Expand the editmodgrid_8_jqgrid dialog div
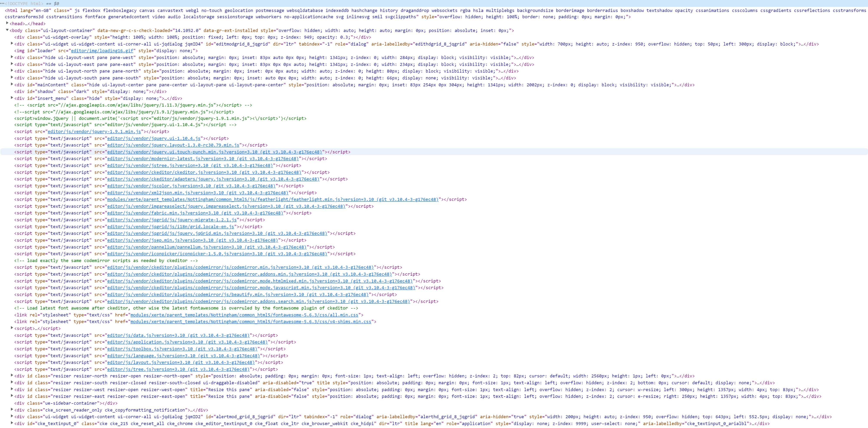This screenshot has width=868, height=428. tap(12, 43)
